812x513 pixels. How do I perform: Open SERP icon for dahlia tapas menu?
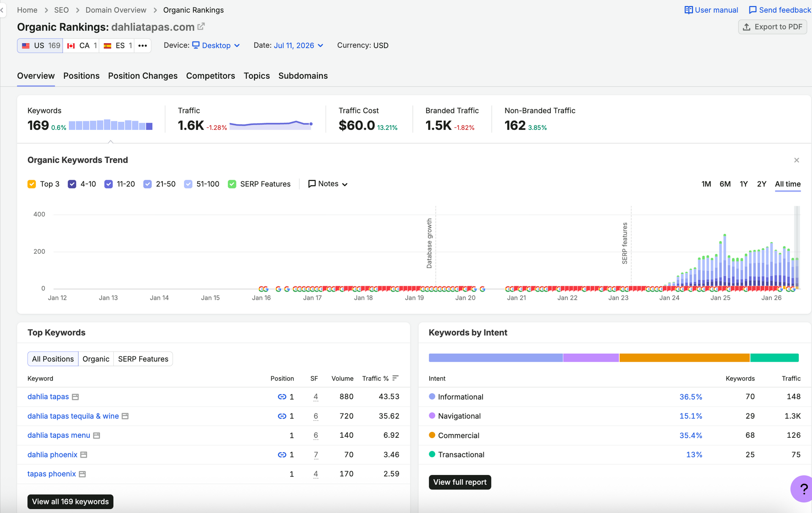[x=96, y=436]
